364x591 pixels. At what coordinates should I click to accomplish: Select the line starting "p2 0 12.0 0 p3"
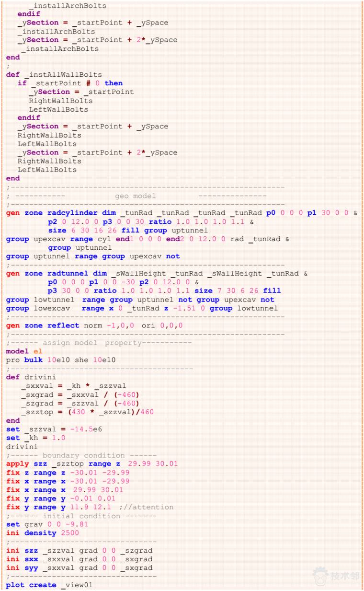point(151,222)
